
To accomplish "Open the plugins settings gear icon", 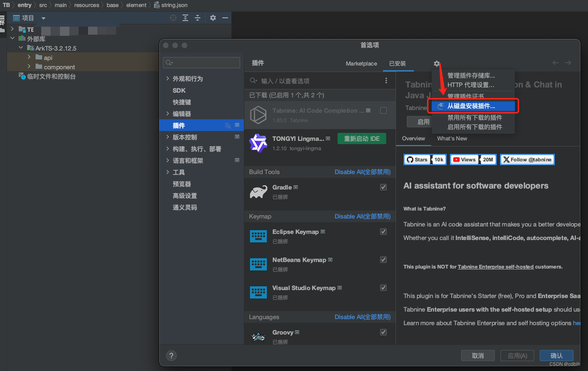I will pos(437,64).
